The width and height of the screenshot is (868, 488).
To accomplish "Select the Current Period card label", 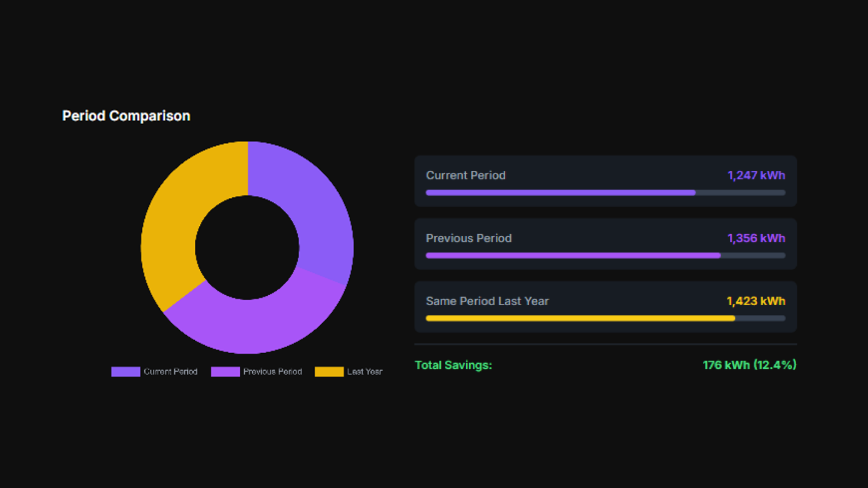I will (466, 175).
